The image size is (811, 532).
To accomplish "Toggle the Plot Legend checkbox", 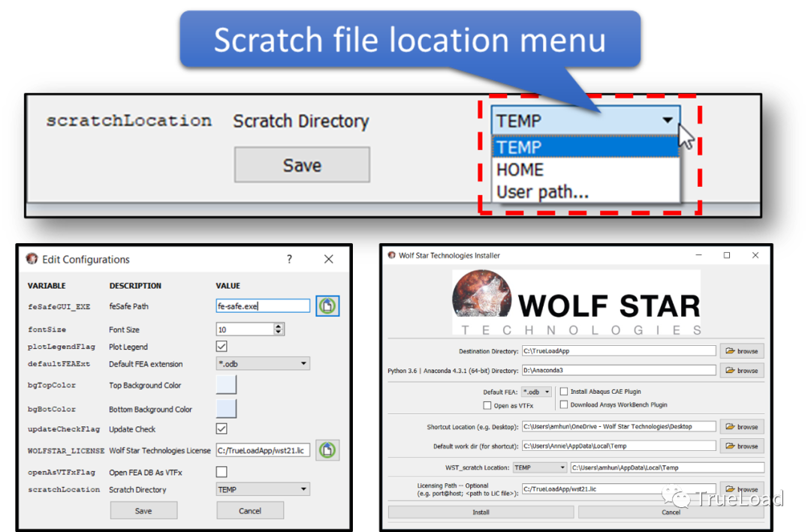I will [222, 347].
